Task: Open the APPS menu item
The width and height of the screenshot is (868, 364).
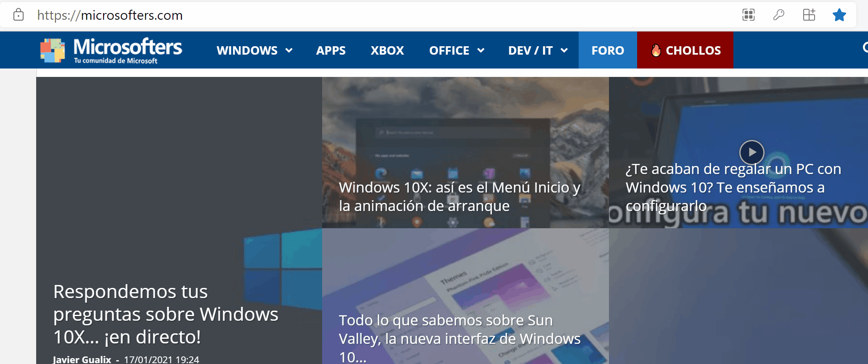Action: 331,50
